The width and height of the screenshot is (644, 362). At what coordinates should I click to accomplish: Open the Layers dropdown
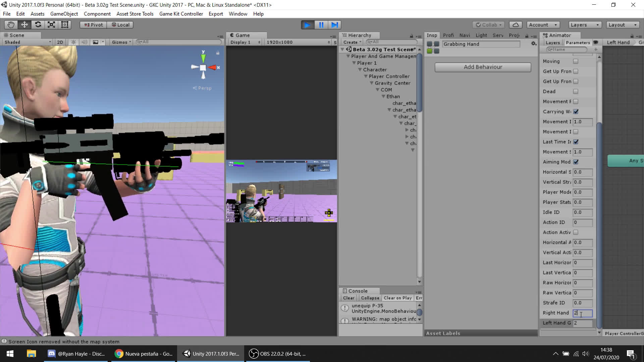pyautogui.click(x=585, y=25)
